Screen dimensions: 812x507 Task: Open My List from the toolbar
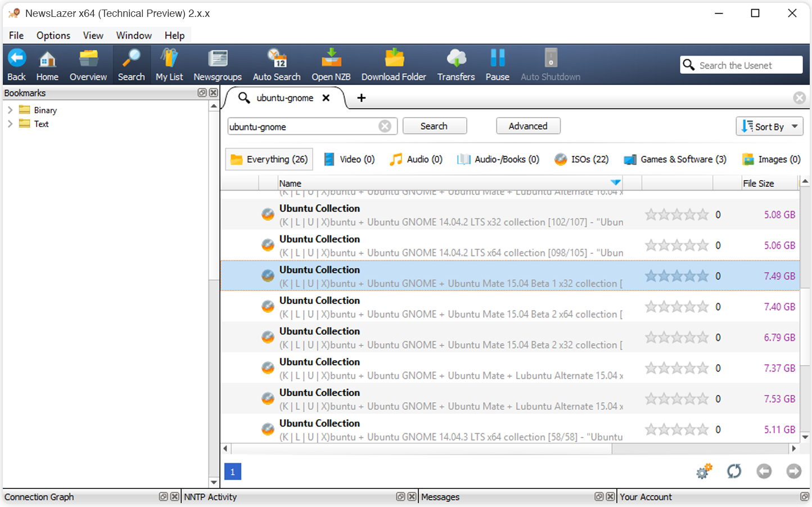pyautogui.click(x=169, y=59)
